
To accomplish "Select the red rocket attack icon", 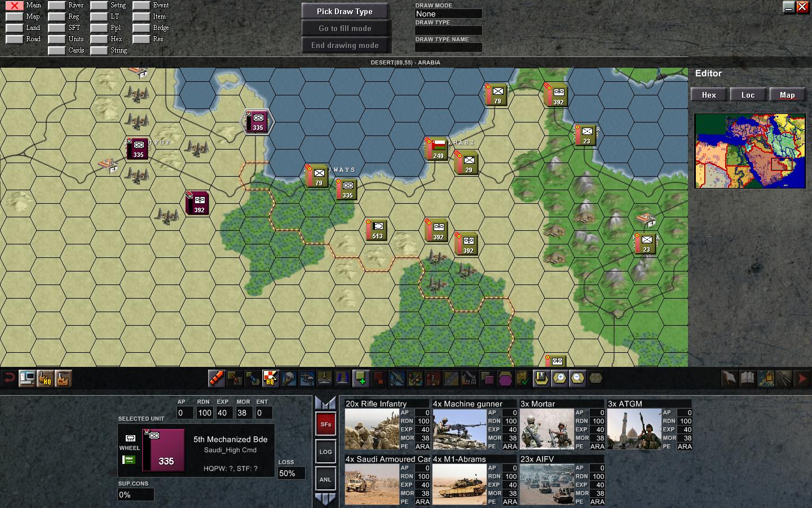I will (217, 378).
